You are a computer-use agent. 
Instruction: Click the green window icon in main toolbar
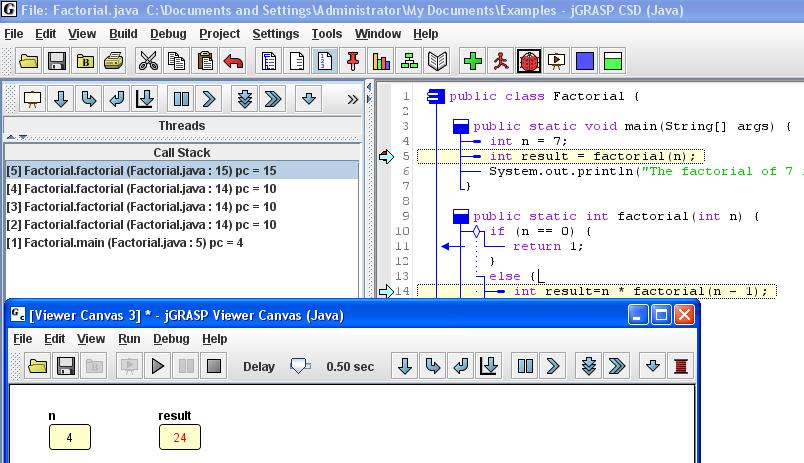tap(613, 61)
